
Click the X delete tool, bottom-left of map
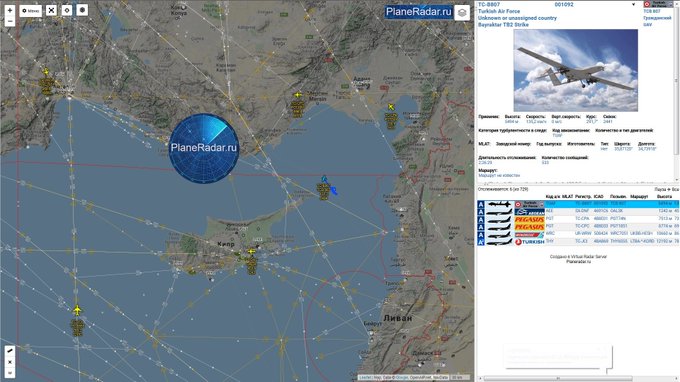point(10,362)
